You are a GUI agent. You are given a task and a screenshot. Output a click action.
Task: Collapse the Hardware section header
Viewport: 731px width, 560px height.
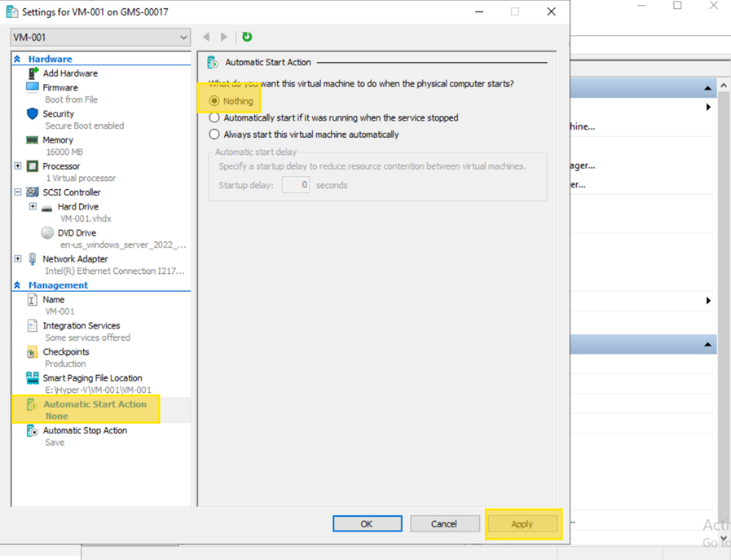17,60
